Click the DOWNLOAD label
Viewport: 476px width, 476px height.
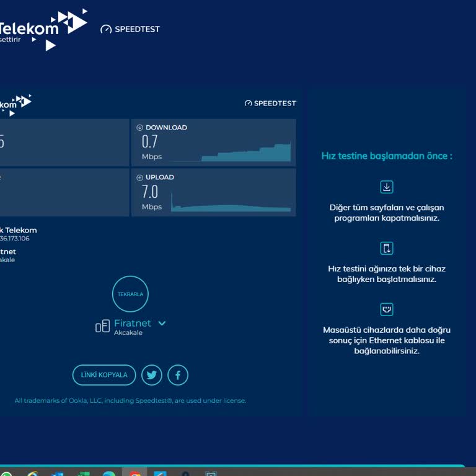coord(166,128)
